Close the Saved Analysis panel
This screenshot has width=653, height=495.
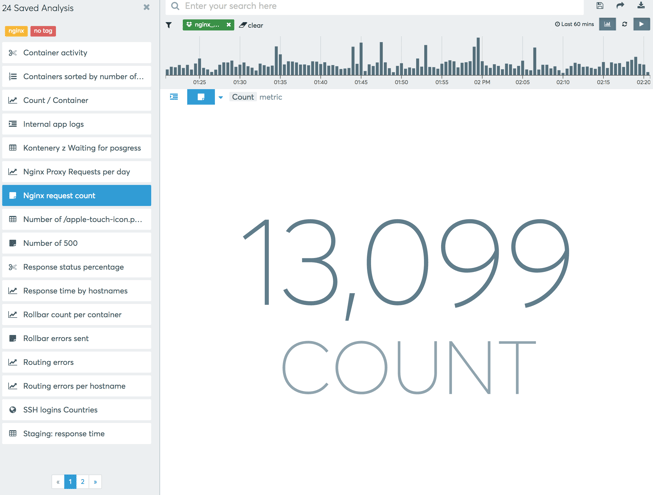[146, 8]
